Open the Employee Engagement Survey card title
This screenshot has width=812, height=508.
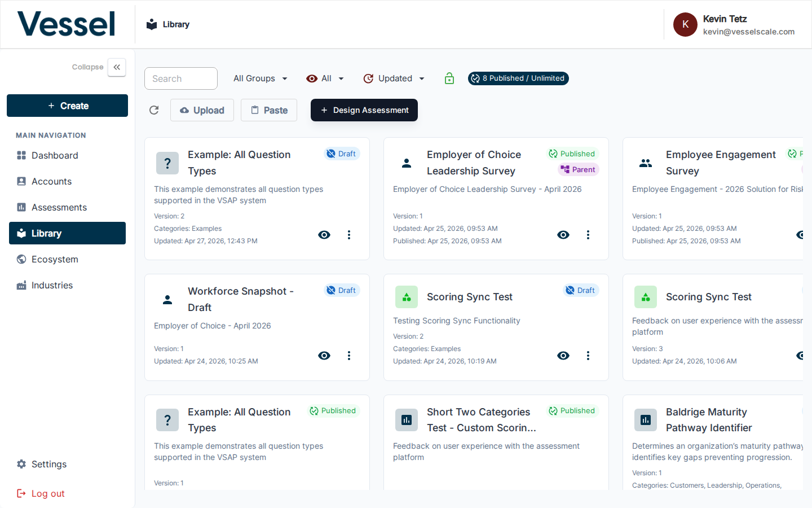tap(721, 163)
